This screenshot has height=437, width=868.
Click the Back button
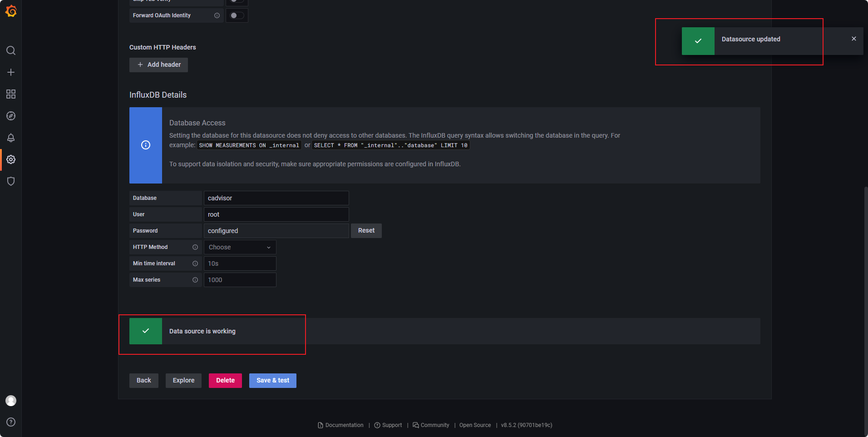click(x=144, y=381)
